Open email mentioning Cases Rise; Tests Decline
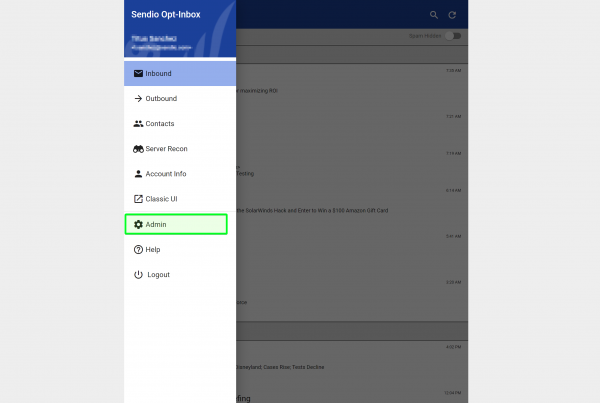The width and height of the screenshot is (600, 403). tap(352, 365)
